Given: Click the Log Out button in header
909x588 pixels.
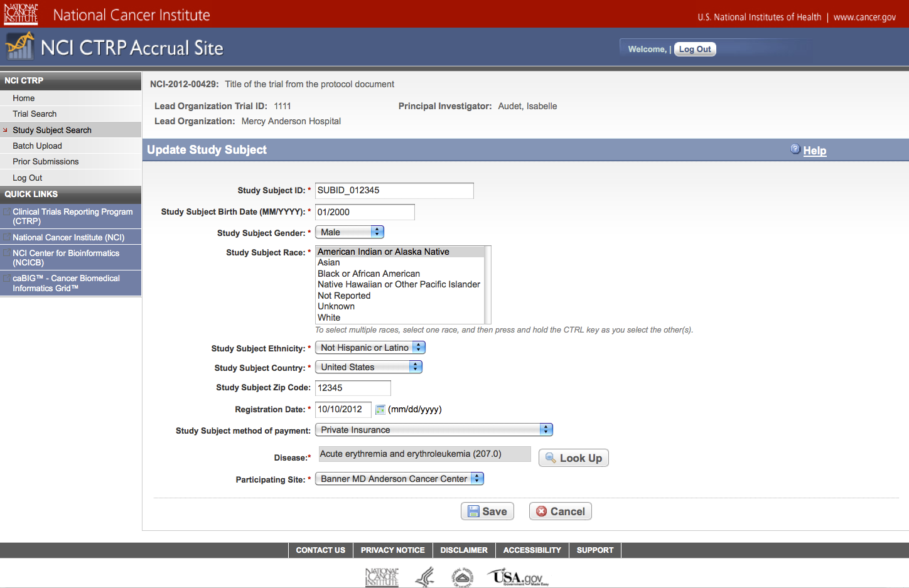Looking at the screenshot, I should click(695, 49).
